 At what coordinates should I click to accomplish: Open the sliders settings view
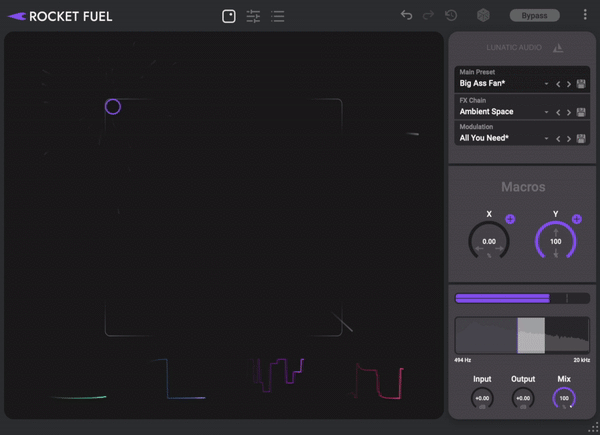tap(253, 16)
